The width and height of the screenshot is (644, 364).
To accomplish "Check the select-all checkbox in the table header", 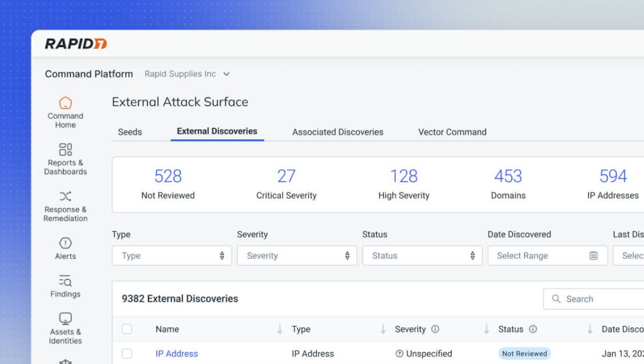I will [x=127, y=329].
